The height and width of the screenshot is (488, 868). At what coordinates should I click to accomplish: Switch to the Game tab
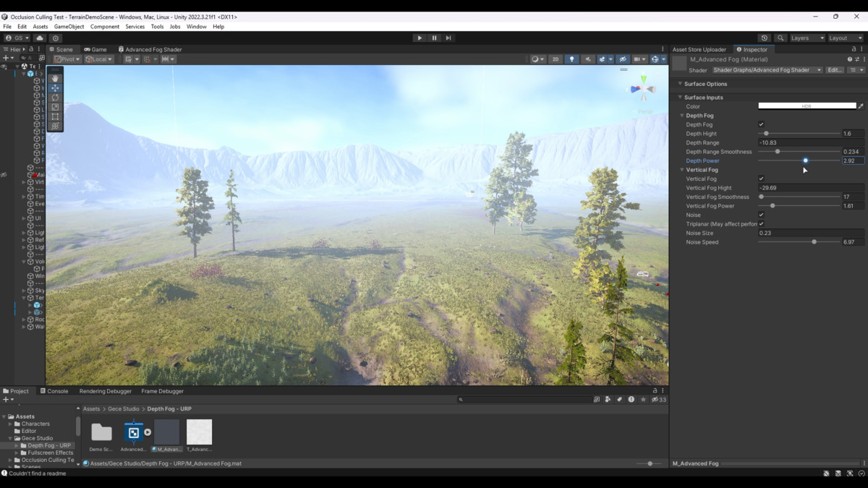(95, 49)
